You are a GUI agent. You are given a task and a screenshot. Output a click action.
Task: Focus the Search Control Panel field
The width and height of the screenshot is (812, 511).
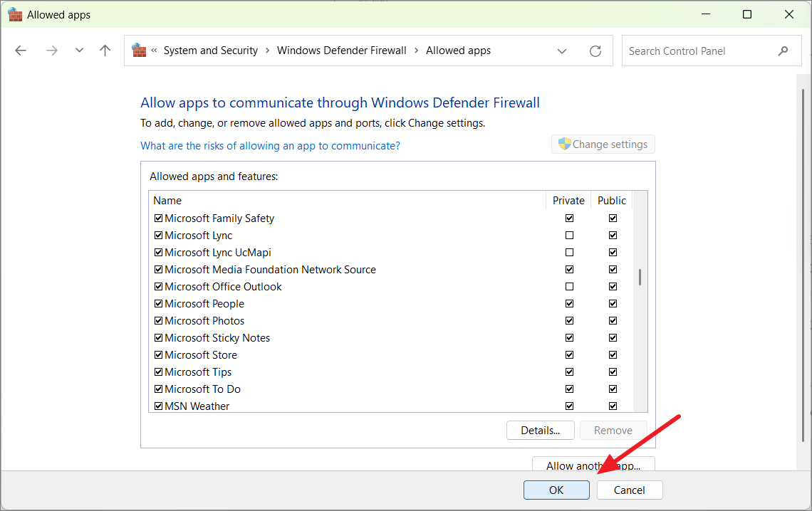pyautogui.click(x=712, y=51)
